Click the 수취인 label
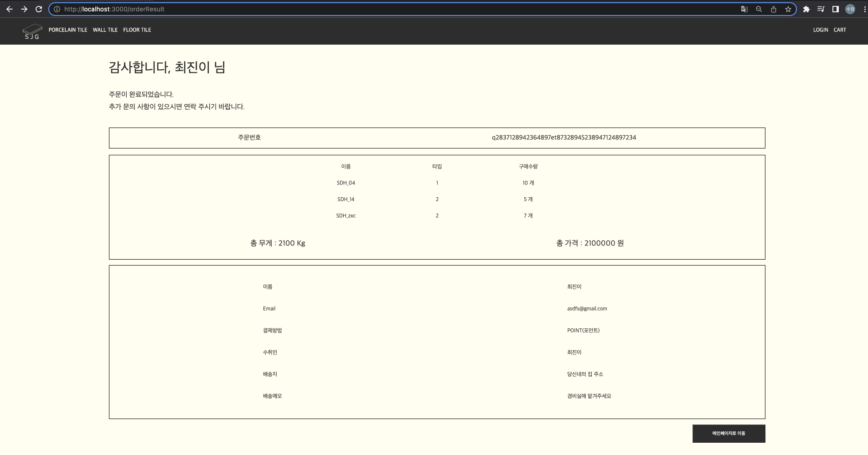Image resolution: width=868 pixels, height=455 pixels. click(270, 353)
